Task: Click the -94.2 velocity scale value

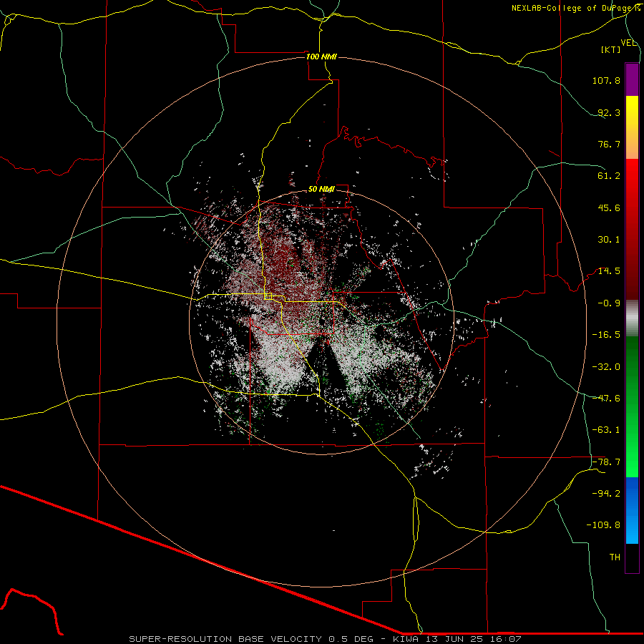Action: 606,494
